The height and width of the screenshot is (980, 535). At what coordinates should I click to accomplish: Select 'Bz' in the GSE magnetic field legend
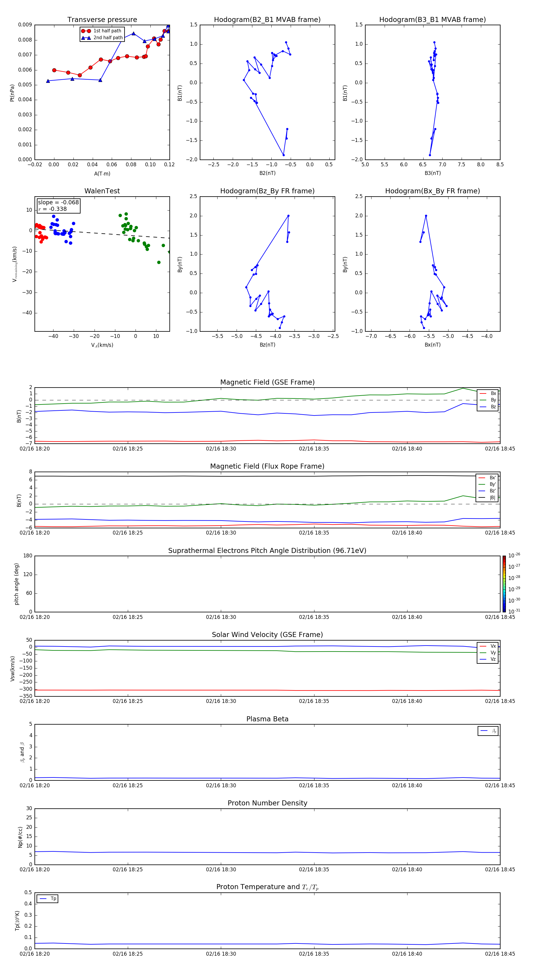pyautogui.click(x=488, y=407)
